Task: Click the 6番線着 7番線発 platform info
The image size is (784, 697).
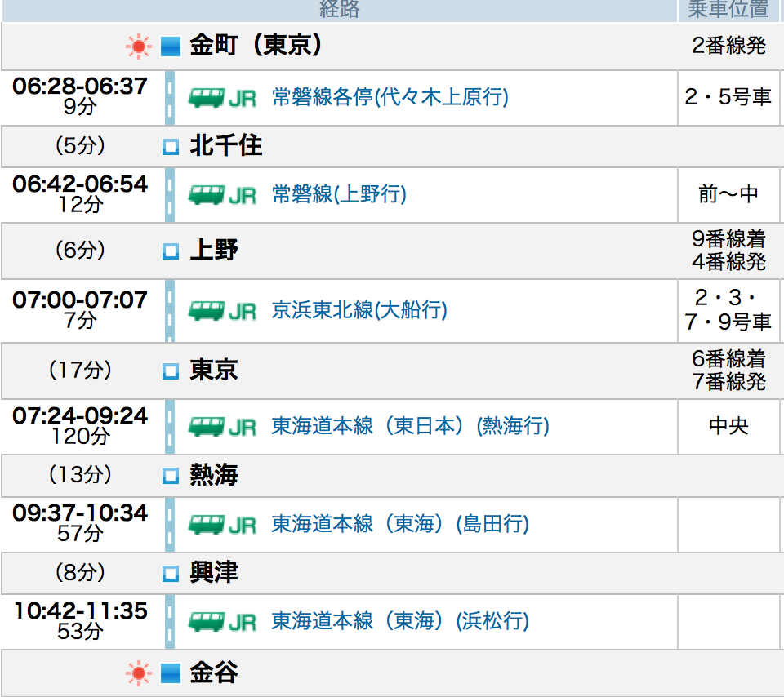Action: click(x=728, y=371)
